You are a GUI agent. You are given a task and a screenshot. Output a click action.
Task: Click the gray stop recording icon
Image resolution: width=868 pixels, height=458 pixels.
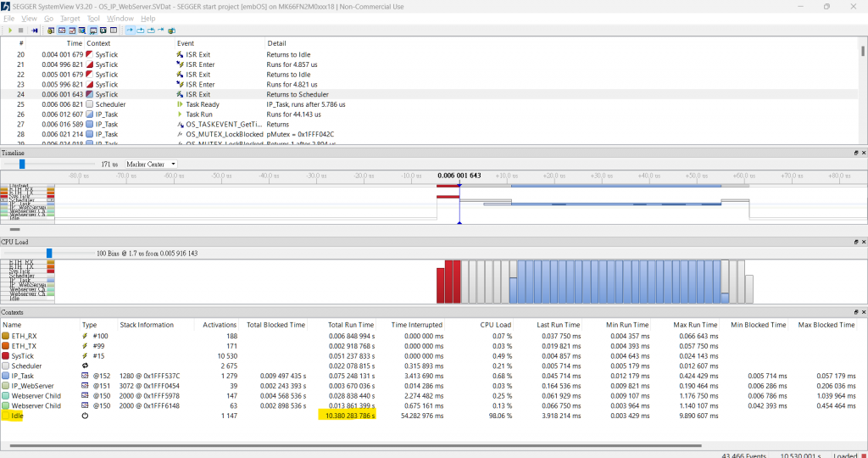tap(21, 31)
